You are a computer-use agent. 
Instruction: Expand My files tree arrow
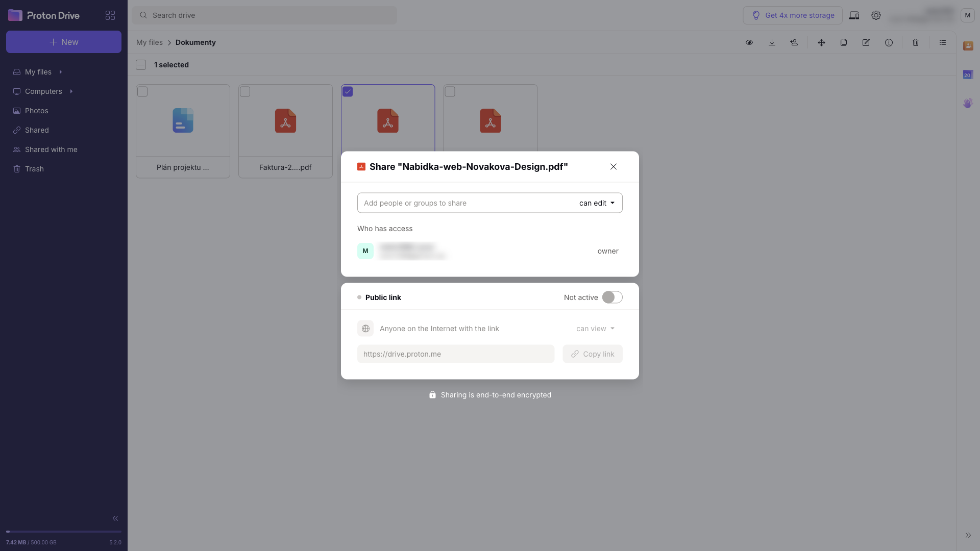(60, 72)
